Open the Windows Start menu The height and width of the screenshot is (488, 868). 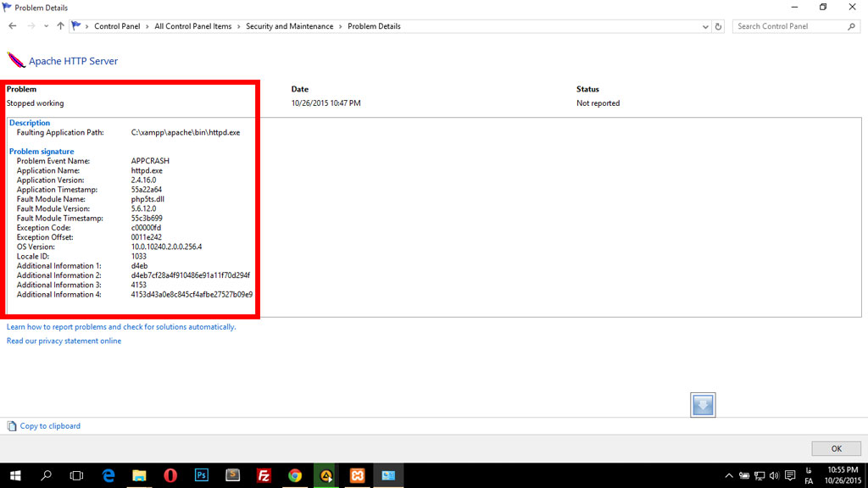[15, 476]
